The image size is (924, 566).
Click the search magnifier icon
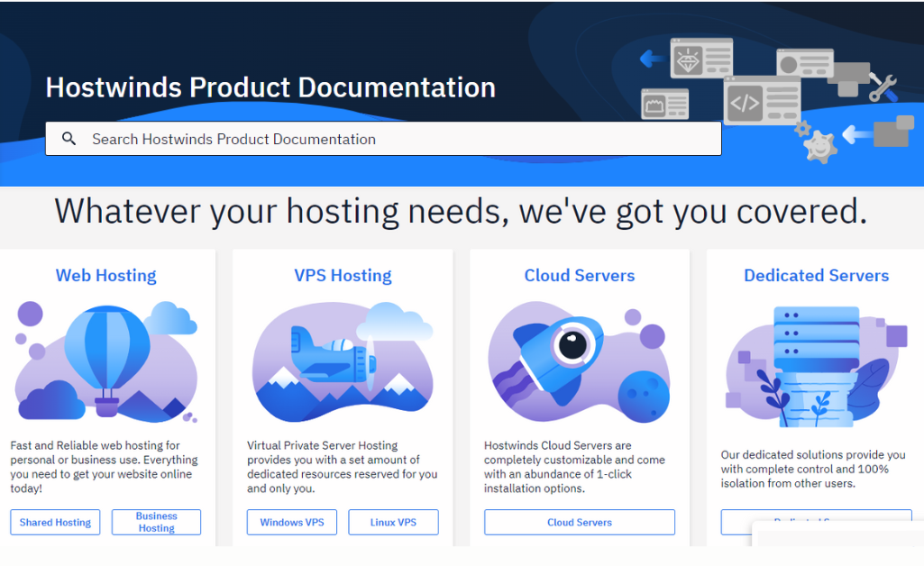[x=69, y=139]
